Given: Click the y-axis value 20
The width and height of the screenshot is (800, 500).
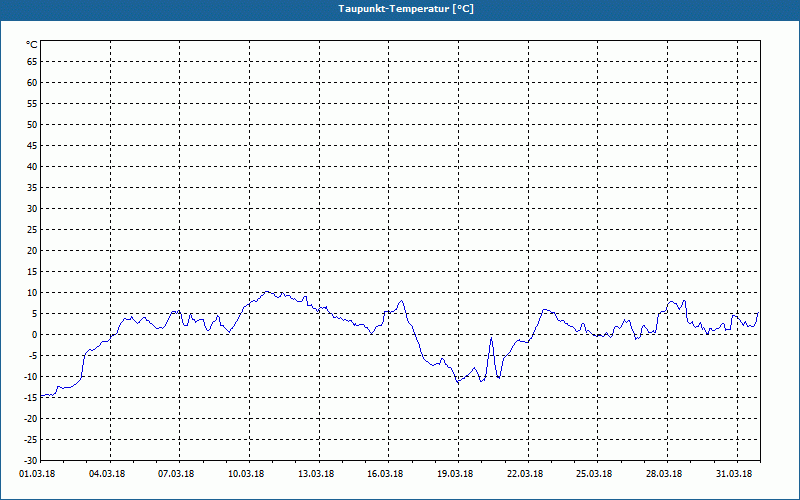Looking at the screenshot, I should (x=32, y=251).
